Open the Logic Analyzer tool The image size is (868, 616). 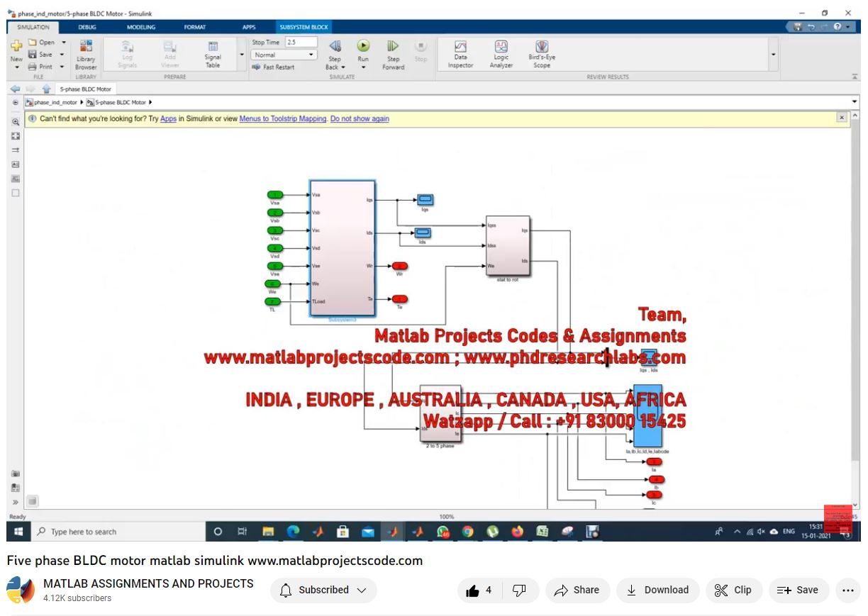pos(501,54)
